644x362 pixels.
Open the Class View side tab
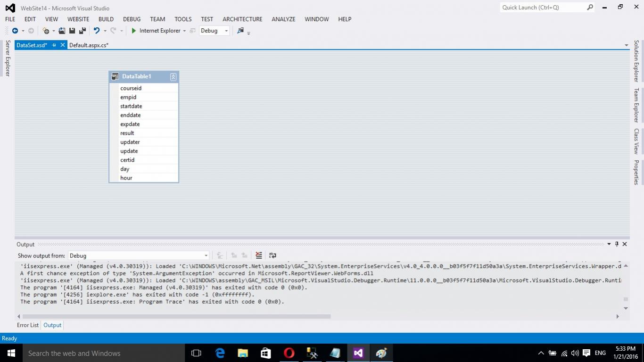point(636,141)
